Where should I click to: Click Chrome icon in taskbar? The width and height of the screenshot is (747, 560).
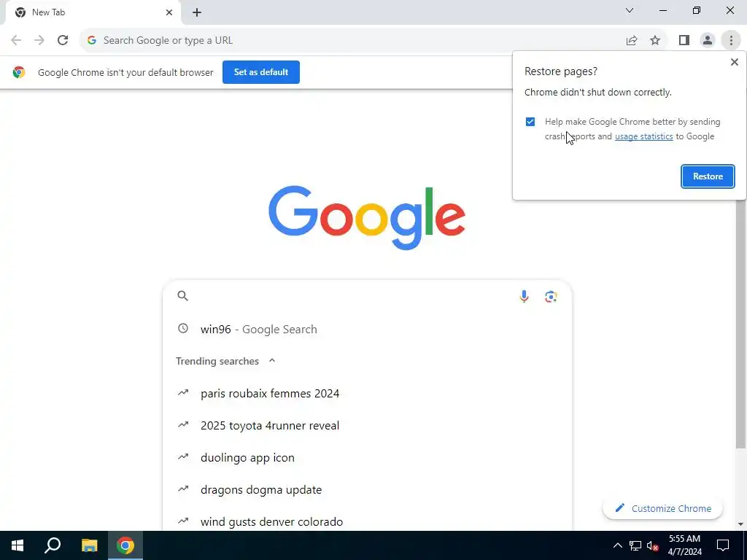tap(125, 545)
